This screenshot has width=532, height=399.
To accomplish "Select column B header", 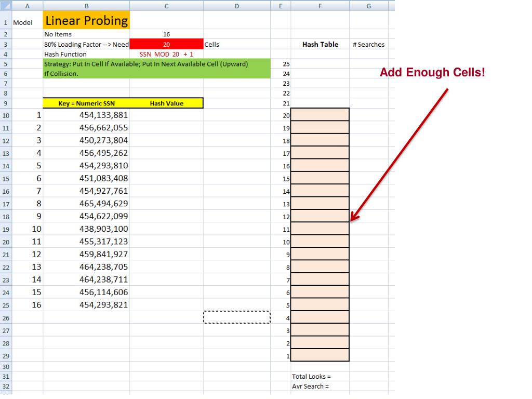I will click(87, 6).
